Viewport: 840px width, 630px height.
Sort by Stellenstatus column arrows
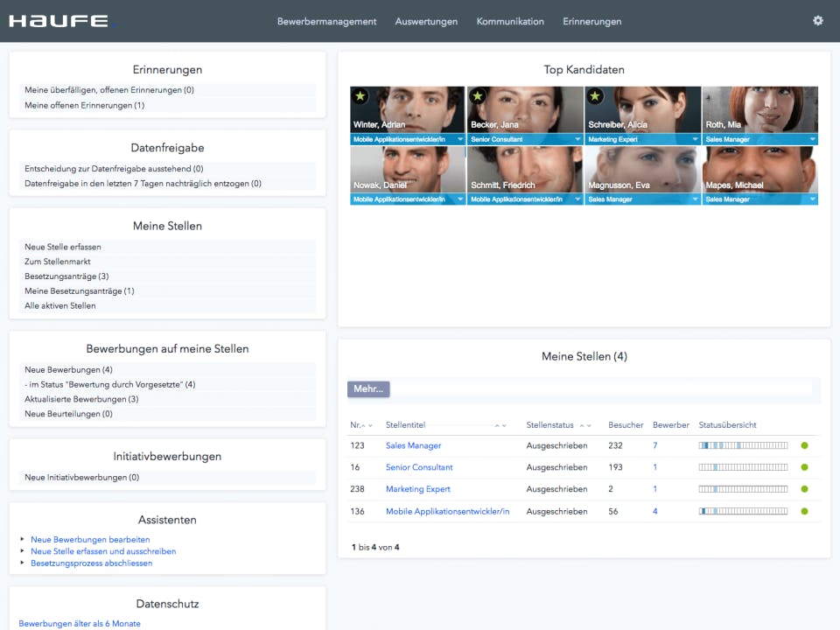click(585, 425)
